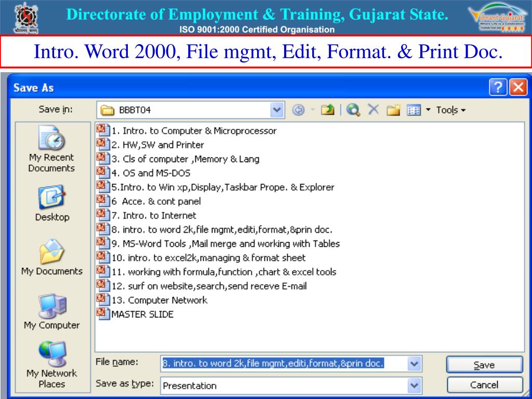532x399 pixels.
Task: Select '10. intro. to excel2k,managing & format sheet'
Action: pos(209,258)
